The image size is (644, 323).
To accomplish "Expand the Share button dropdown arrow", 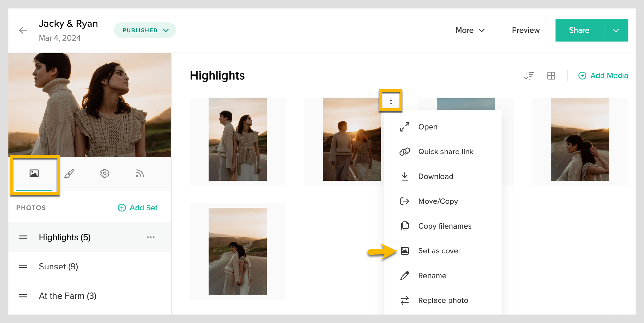I will click(x=616, y=30).
